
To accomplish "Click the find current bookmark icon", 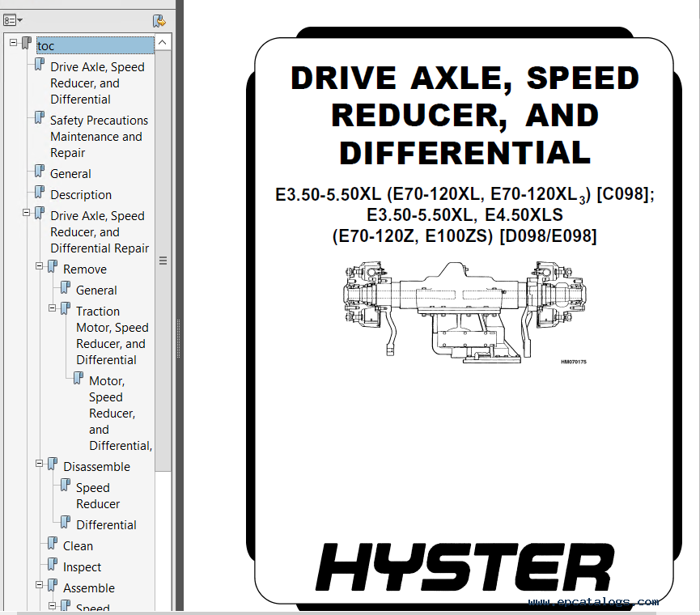I will coord(159,21).
